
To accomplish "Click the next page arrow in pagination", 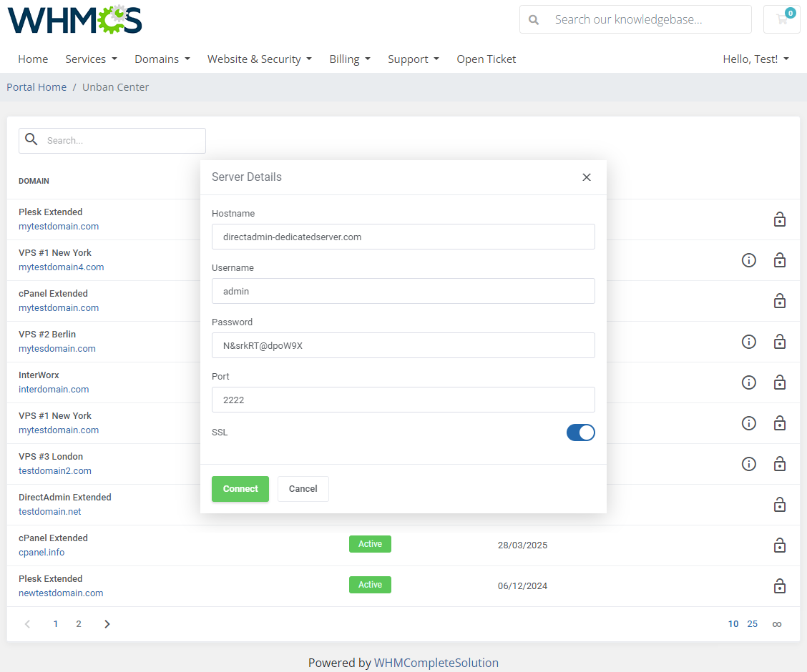I will click(107, 623).
